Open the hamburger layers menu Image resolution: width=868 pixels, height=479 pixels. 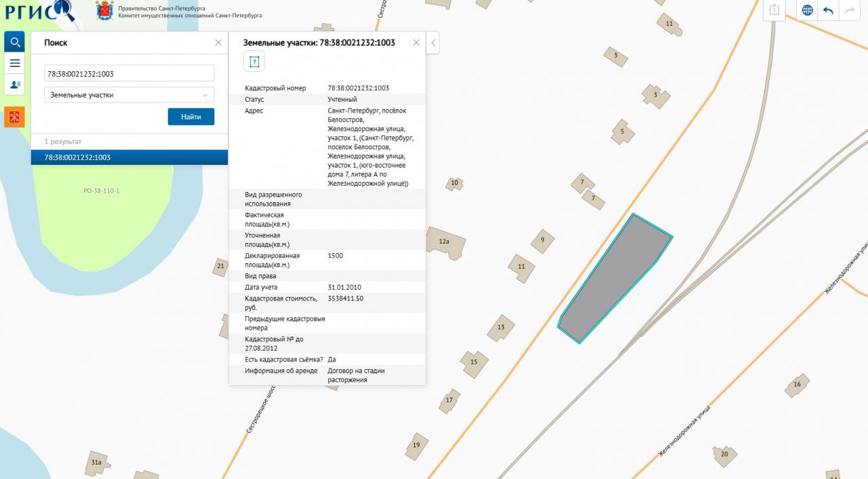coord(14,63)
